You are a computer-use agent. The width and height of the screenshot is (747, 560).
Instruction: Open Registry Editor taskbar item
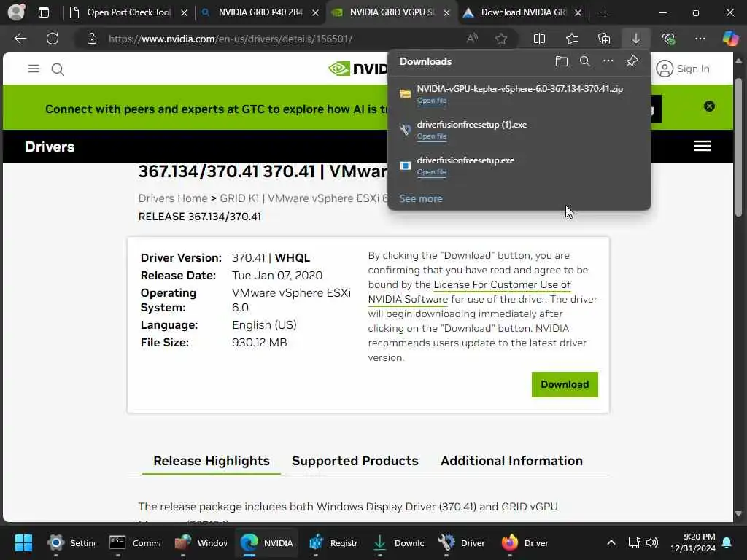pos(333,542)
